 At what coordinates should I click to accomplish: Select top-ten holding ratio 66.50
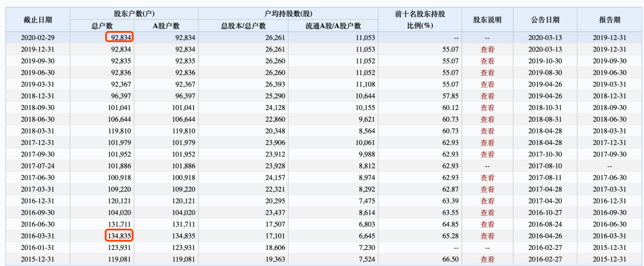[x=451, y=259]
